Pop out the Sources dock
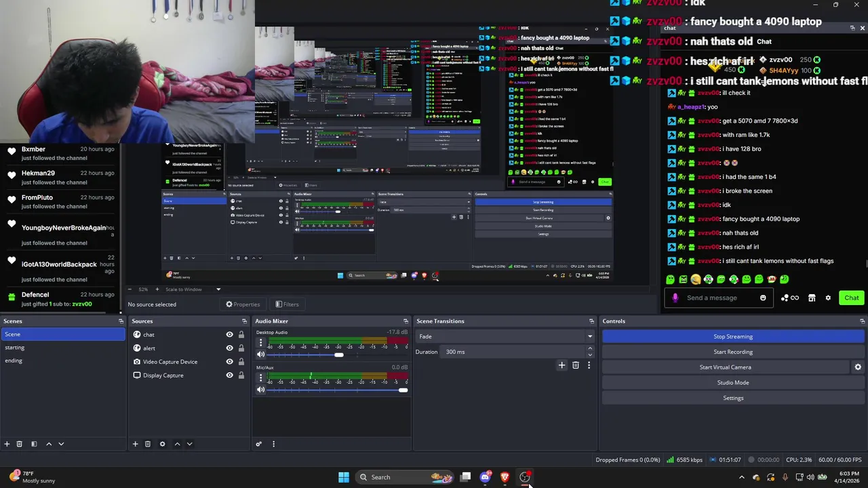This screenshot has height=488, width=868. tap(244, 321)
